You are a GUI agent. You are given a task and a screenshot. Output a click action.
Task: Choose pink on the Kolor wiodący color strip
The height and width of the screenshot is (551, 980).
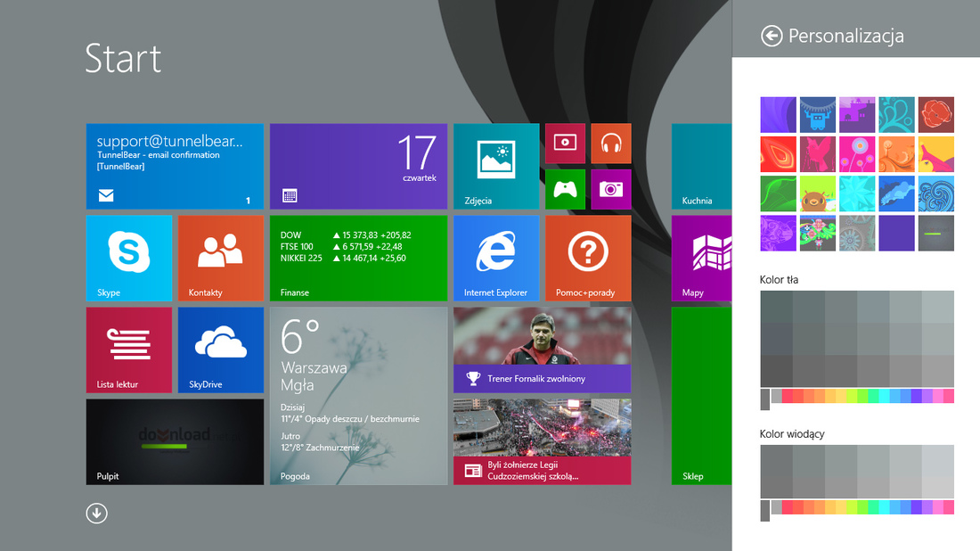[x=938, y=507]
